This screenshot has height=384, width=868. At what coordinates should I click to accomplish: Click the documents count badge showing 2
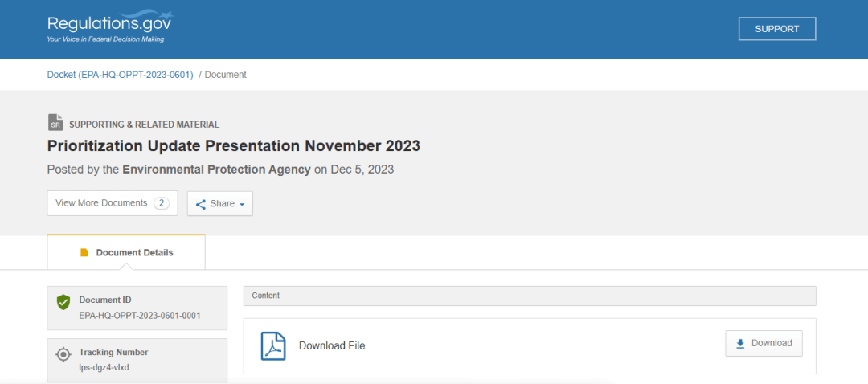(x=162, y=203)
